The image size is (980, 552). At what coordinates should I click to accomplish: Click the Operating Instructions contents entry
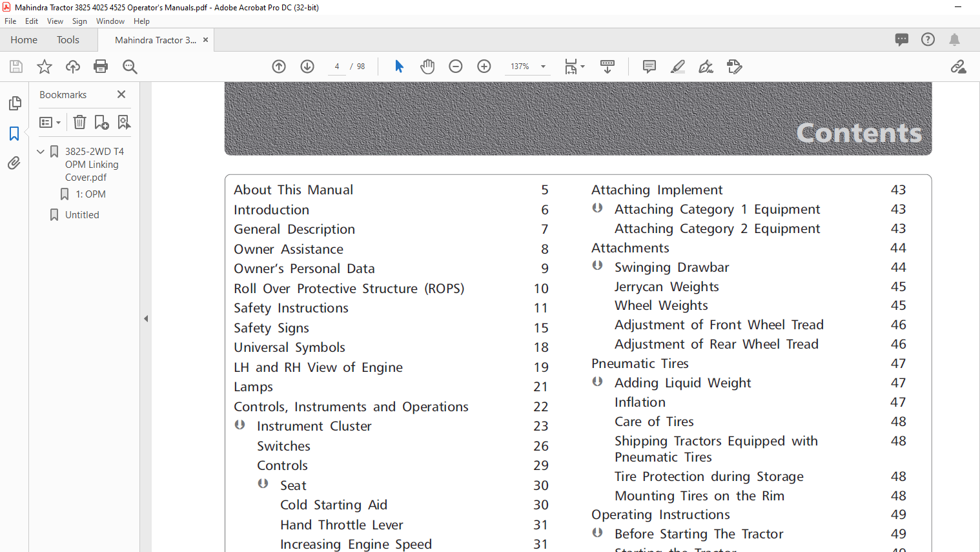click(660, 515)
